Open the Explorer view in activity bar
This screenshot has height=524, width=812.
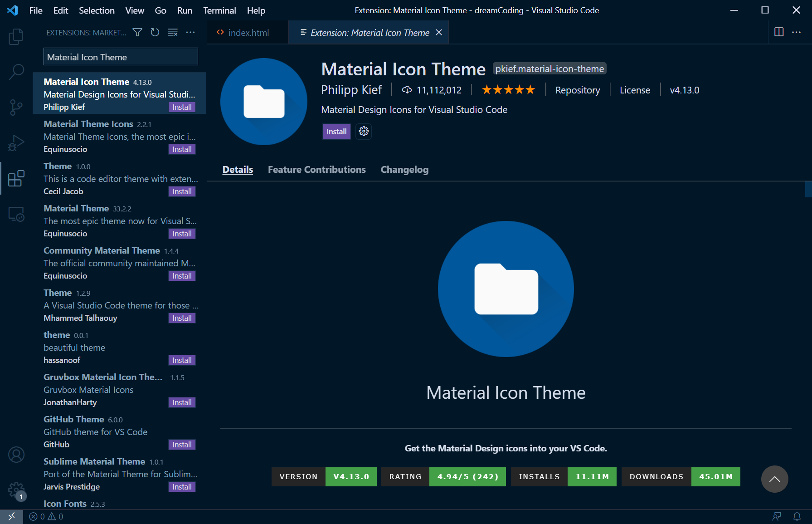tap(16, 36)
